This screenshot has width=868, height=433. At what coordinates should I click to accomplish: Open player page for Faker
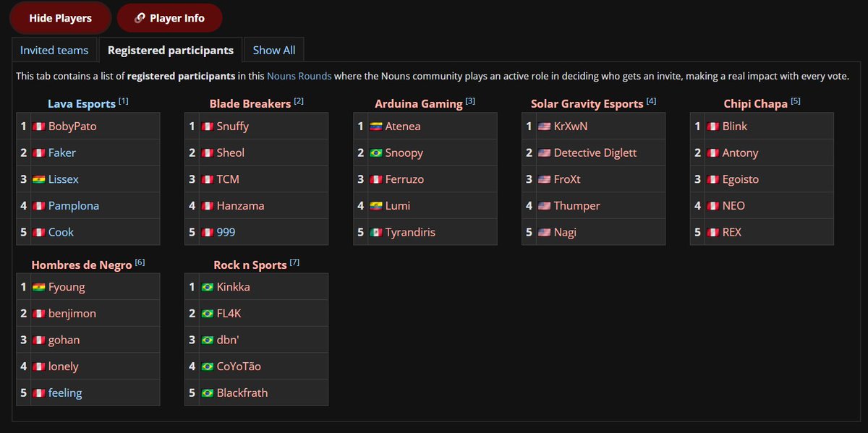click(x=62, y=153)
